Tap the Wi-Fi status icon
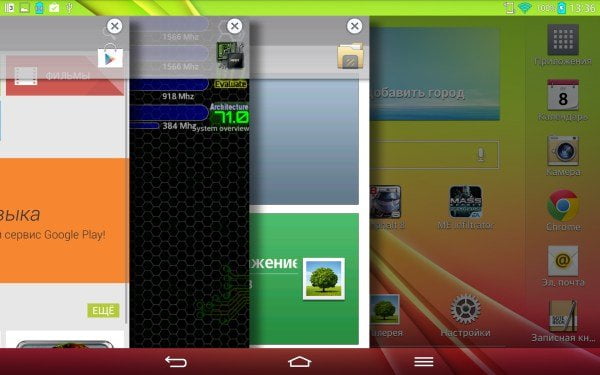The width and height of the screenshot is (600, 375). tap(525, 8)
